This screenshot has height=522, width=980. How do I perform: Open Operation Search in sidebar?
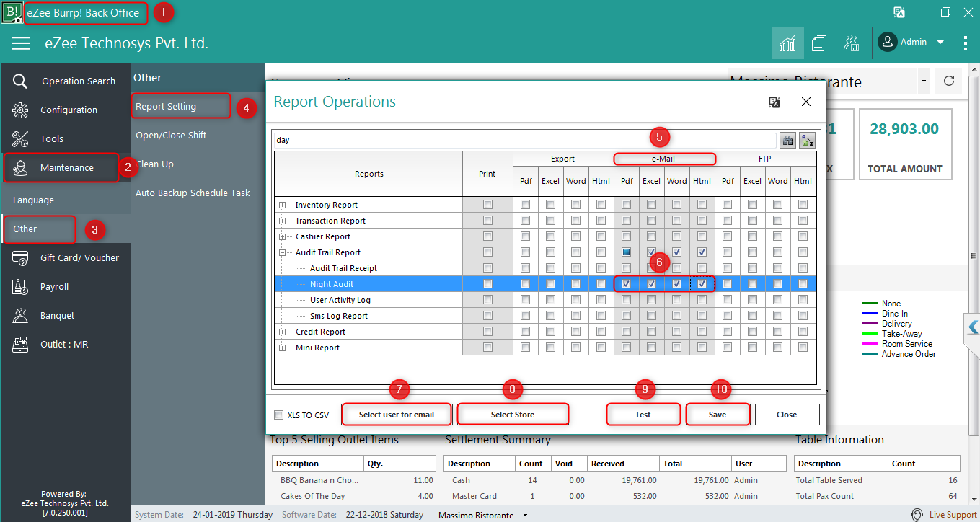pyautogui.click(x=78, y=81)
